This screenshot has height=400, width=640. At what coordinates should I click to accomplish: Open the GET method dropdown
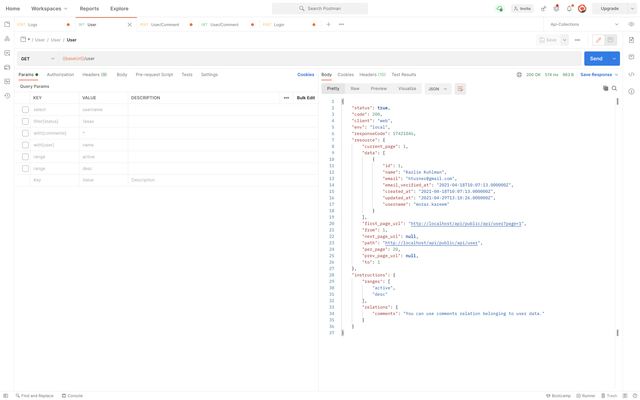coord(38,59)
